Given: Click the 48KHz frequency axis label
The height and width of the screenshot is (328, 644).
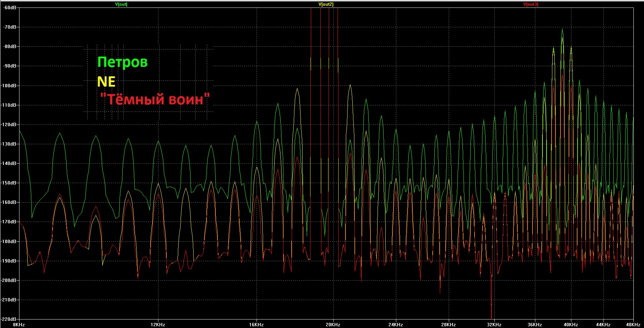Looking at the screenshot, I should [633, 325].
